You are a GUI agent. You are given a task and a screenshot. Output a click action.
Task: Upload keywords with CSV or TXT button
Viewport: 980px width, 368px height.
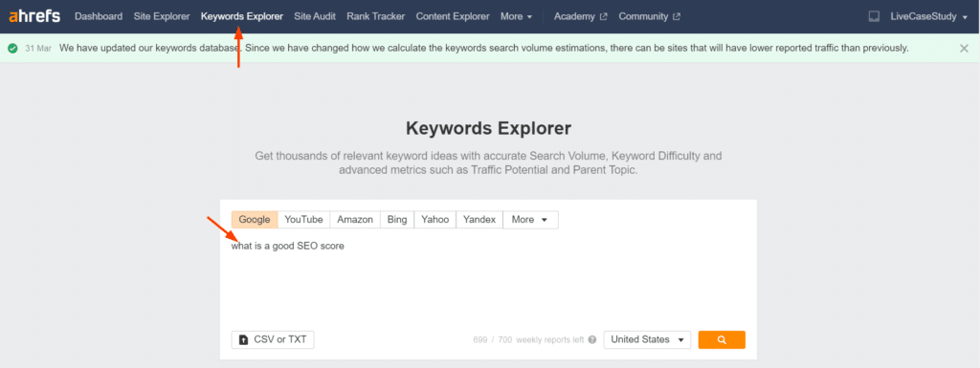pyautogui.click(x=273, y=340)
